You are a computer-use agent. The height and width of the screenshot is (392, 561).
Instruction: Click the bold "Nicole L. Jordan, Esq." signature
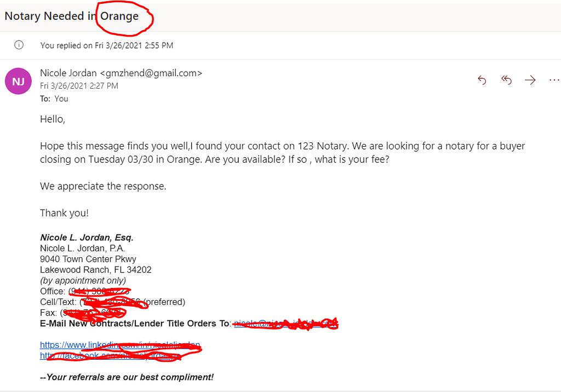(87, 238)
